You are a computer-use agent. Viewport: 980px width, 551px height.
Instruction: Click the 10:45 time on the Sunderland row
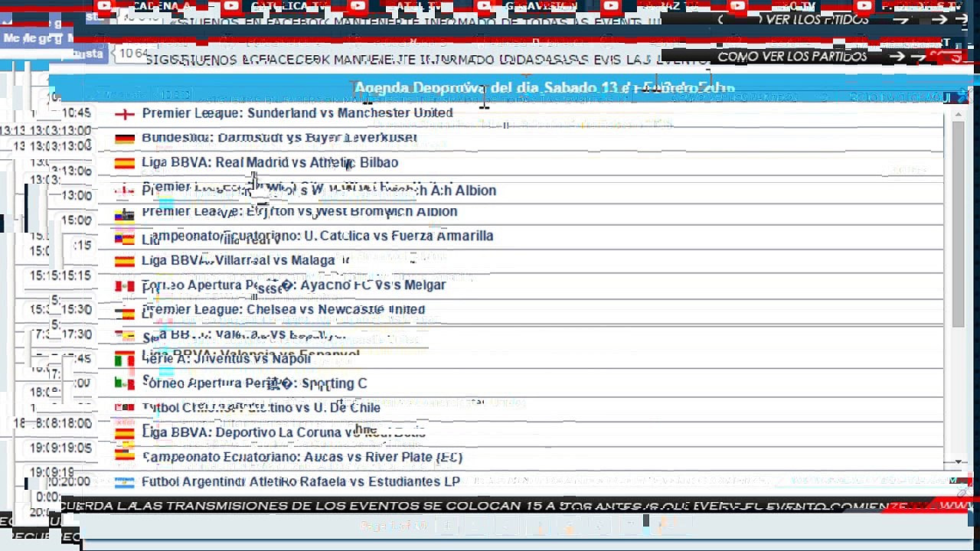(x=77, y=113)
